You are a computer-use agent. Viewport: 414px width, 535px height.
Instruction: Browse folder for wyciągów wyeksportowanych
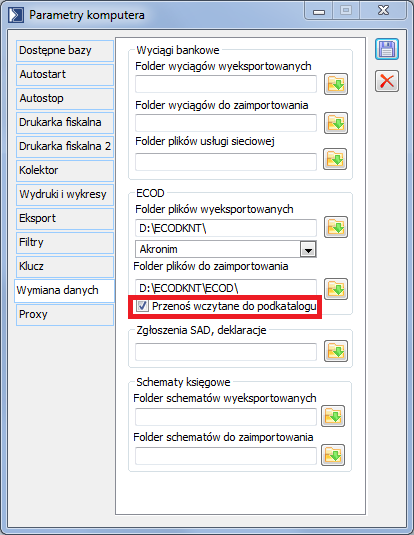tap(336, 84)
